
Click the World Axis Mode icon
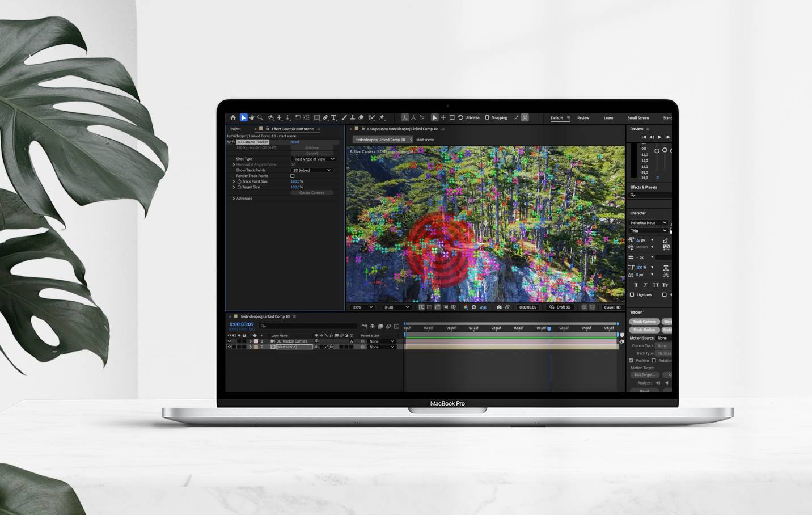413,117
